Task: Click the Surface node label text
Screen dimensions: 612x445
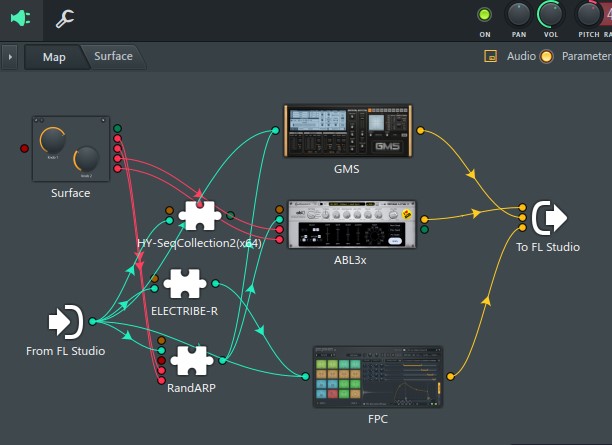Action: pos(71,193)
